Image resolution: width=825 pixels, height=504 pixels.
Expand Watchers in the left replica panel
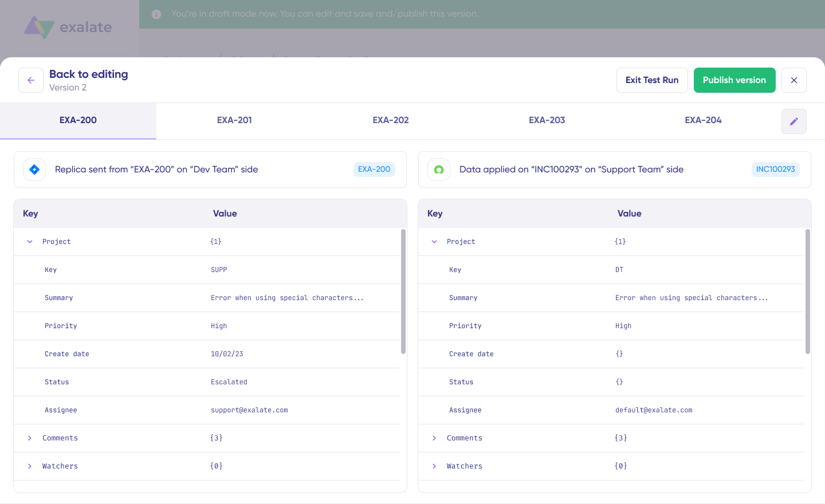pyautogui.click(x=30, y=466)
